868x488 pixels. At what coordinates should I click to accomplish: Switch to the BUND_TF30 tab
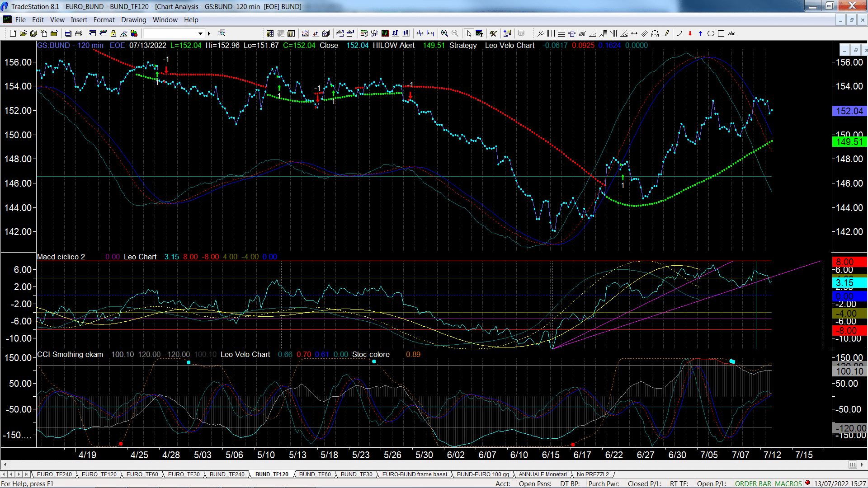356,474
